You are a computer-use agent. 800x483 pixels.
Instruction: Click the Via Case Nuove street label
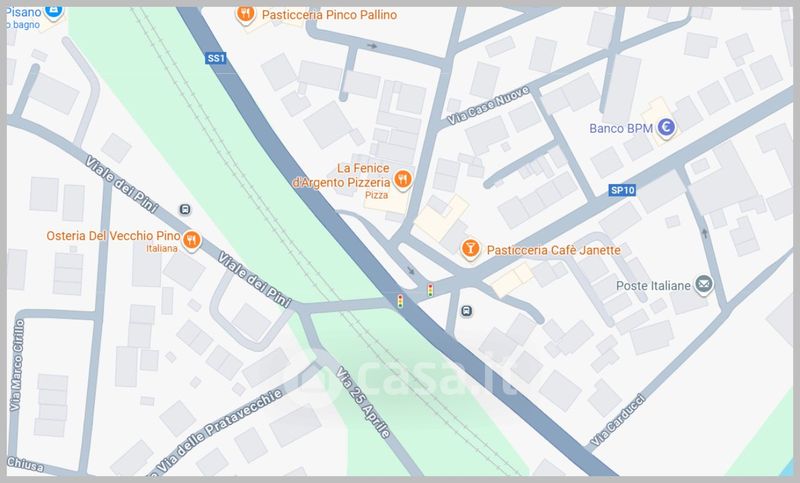point(489,106)
